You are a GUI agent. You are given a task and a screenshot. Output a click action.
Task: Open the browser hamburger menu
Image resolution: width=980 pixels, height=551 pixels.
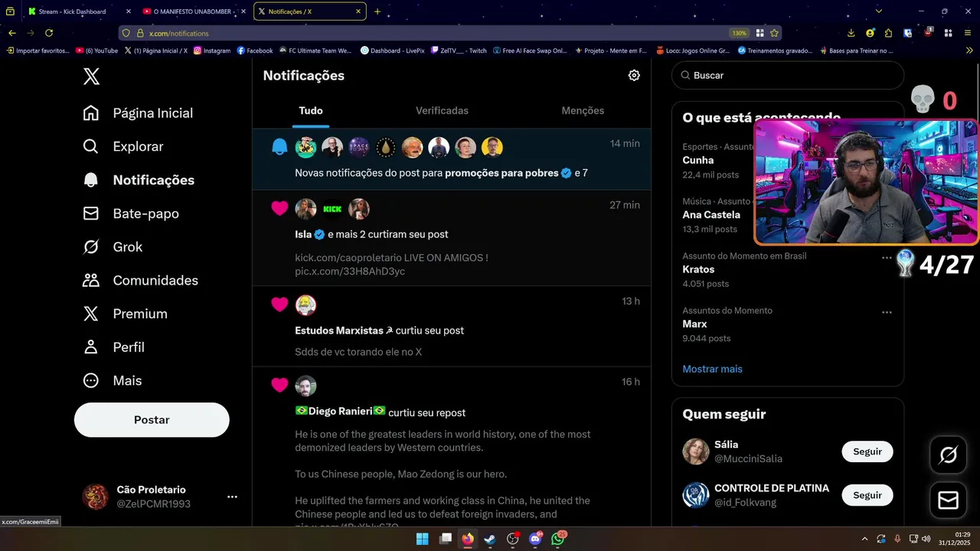point(968,33)
